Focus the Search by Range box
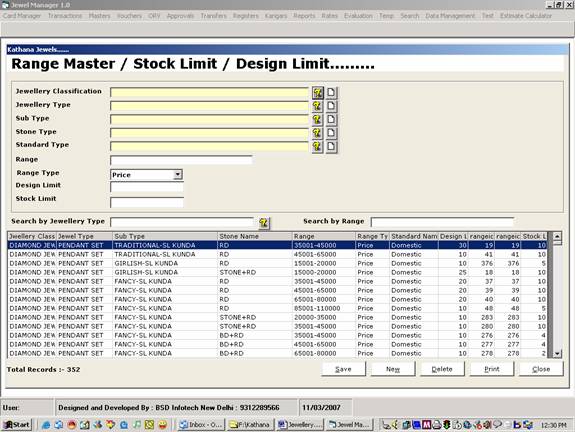The width and height of the screenshot is (575, 432). click(x=442, y=222)
